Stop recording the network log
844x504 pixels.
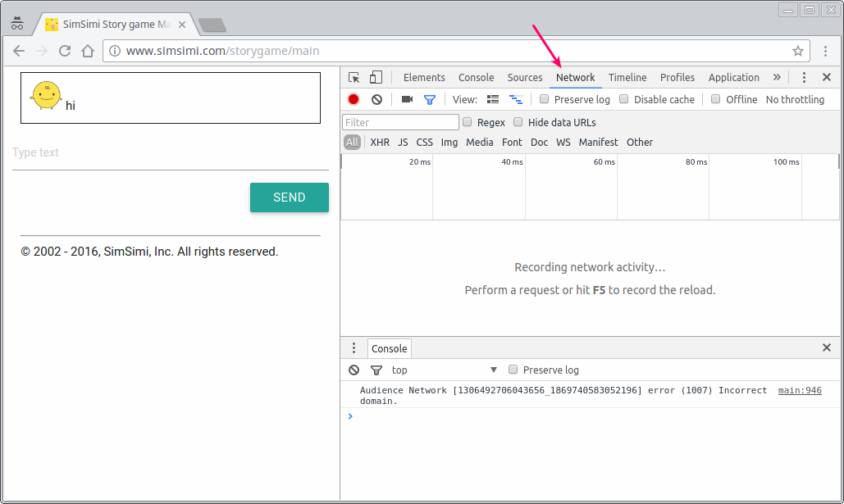coord(354,99)
